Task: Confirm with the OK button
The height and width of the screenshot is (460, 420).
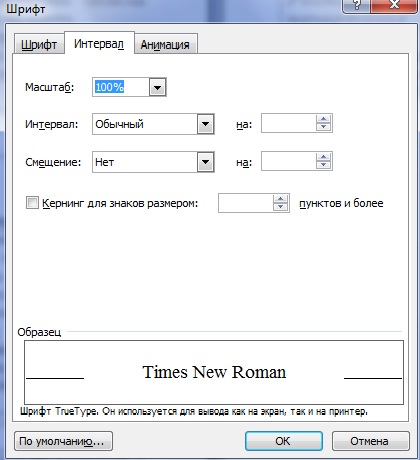Action: click(x=284, y=441)
